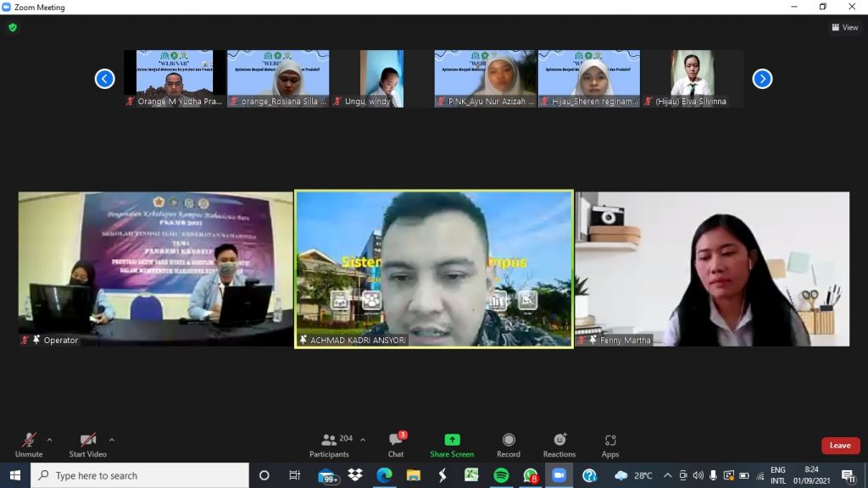868x488 pixels.
Task: Open the Chat panel
Action: pyautogui.click(x=396, y=441)
